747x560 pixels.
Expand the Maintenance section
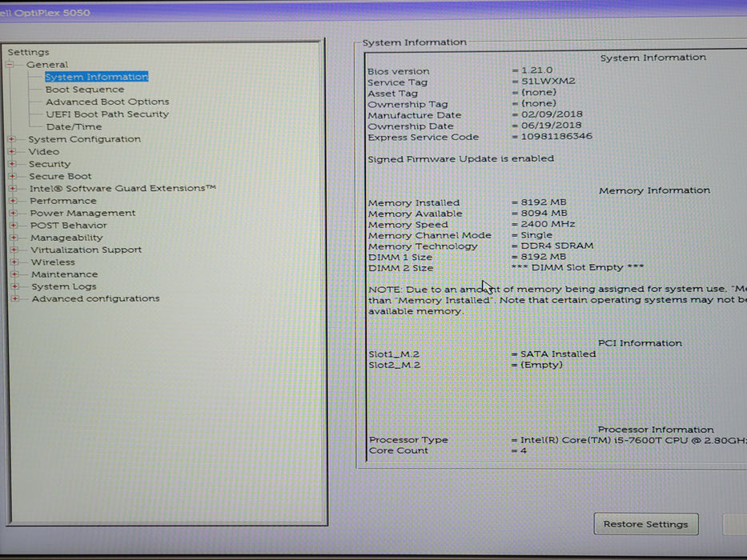point(14,274)
